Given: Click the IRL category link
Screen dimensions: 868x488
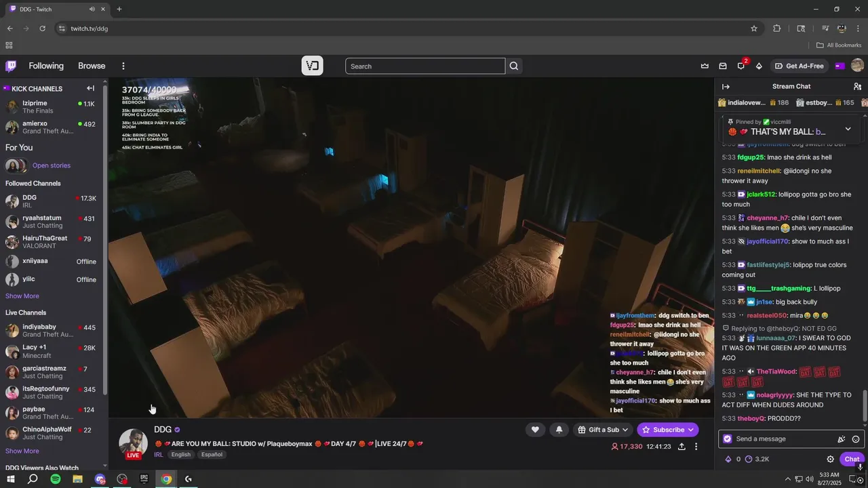Looking at the screenshot, I should pyautogui.click(x=158, y=454).
